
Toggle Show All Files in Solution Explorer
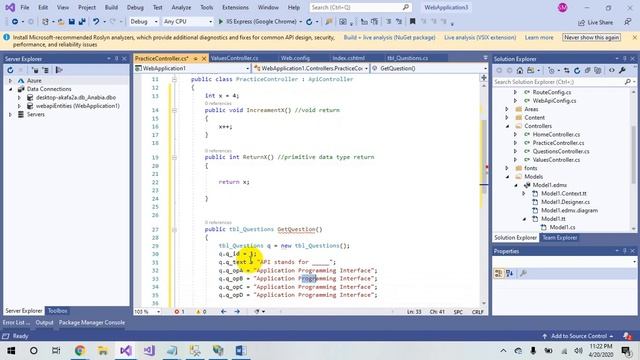(598, 71)
